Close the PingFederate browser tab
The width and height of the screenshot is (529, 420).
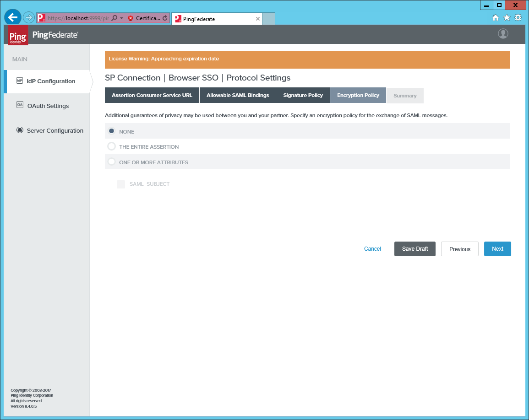click(x=258, y=19)
